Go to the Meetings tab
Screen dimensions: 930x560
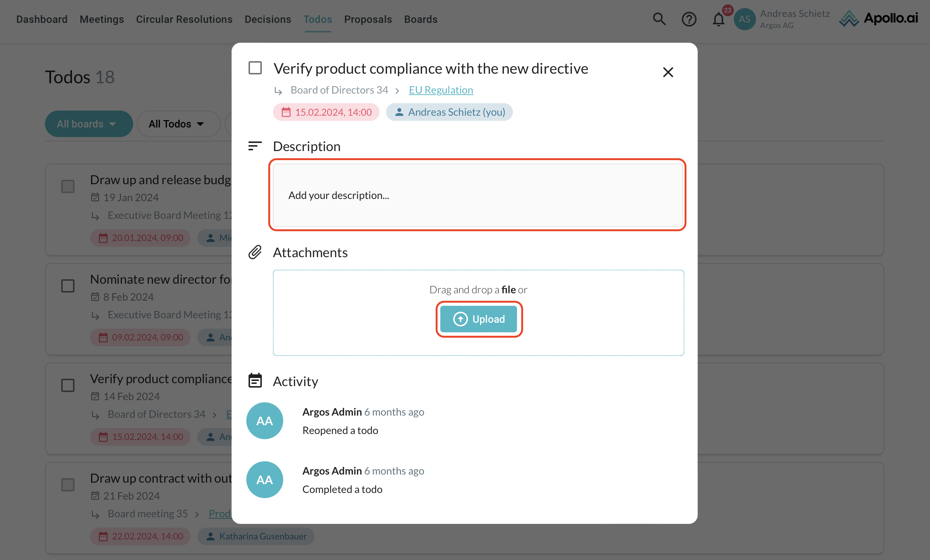tap(101, 19)
